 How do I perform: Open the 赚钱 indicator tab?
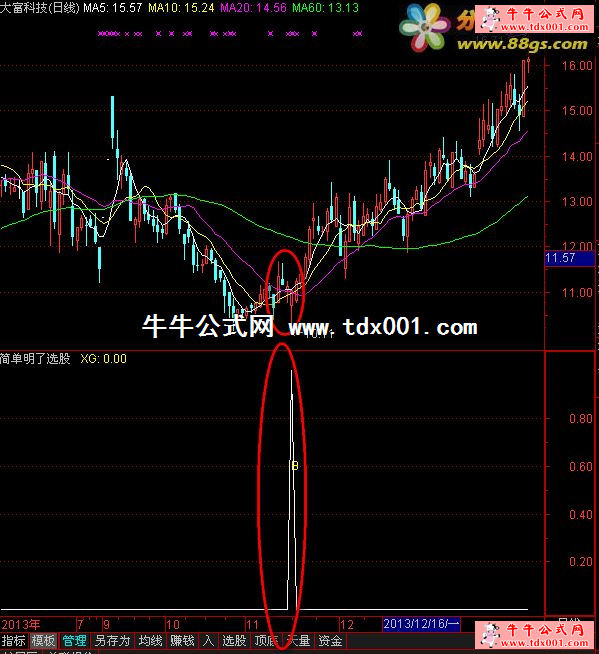pos(182,640)
